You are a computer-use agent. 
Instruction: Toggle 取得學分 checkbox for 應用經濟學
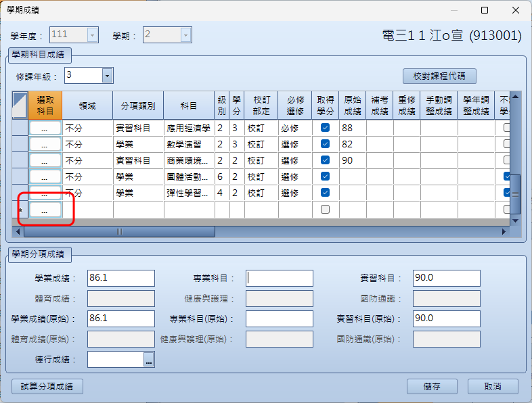pos(325,127)
